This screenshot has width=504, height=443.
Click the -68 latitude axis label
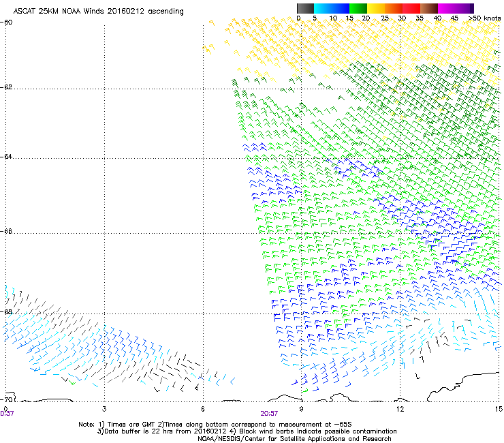coord(7,311)
